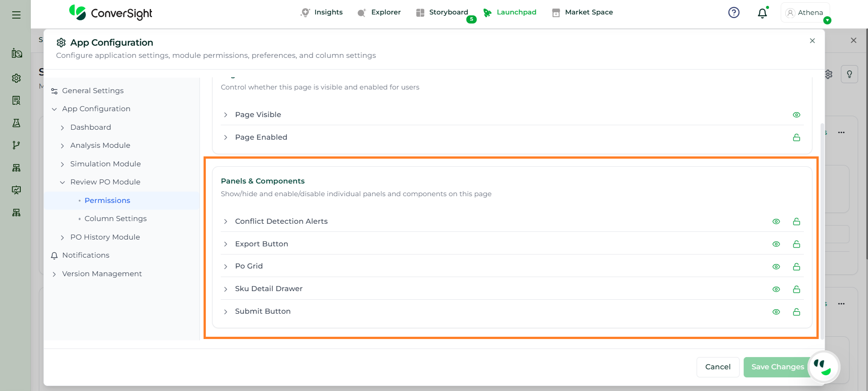This screenshot has height=391, width=868.
Task: Click the help question mark icon
Action: click(734, 13)
